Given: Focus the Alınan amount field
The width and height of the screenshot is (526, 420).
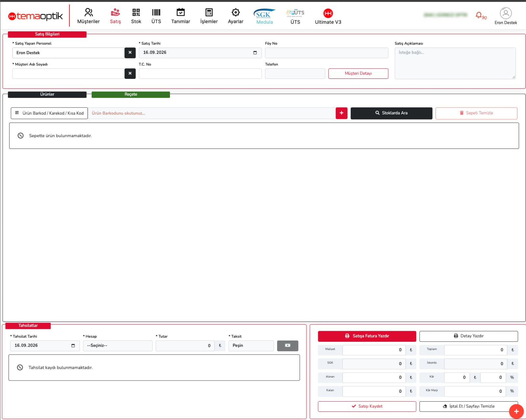Looking at the screenshot, I should [374, 378].
